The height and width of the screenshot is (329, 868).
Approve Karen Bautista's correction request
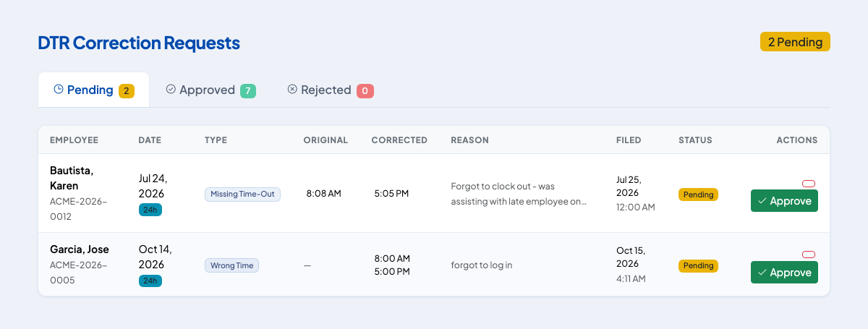[x=784, y=201]
